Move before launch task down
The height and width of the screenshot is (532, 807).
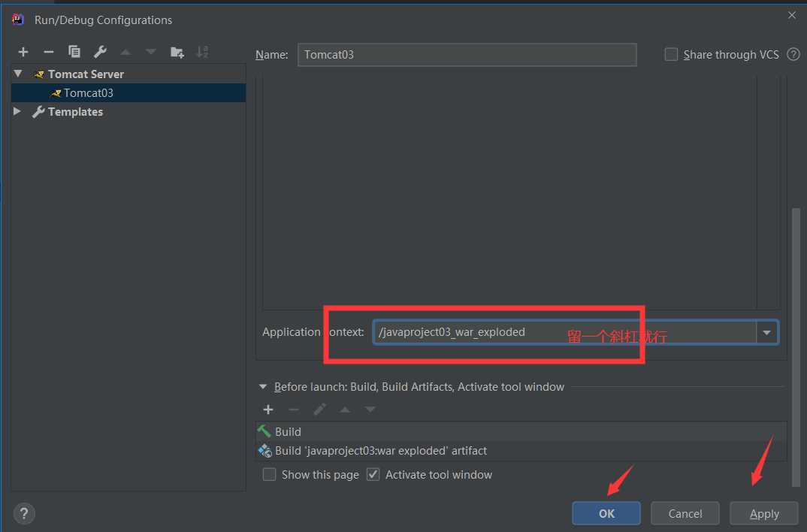click(x=370, y=410)
